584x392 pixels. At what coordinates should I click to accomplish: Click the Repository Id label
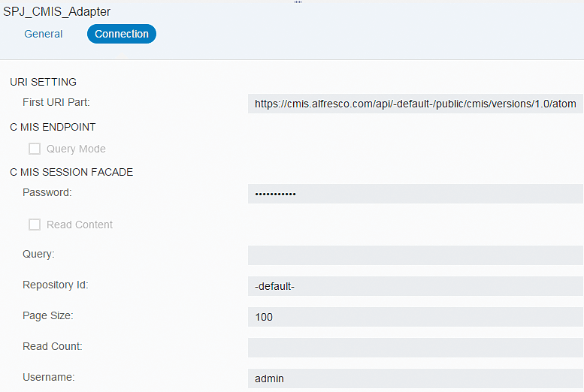point(56,285)
